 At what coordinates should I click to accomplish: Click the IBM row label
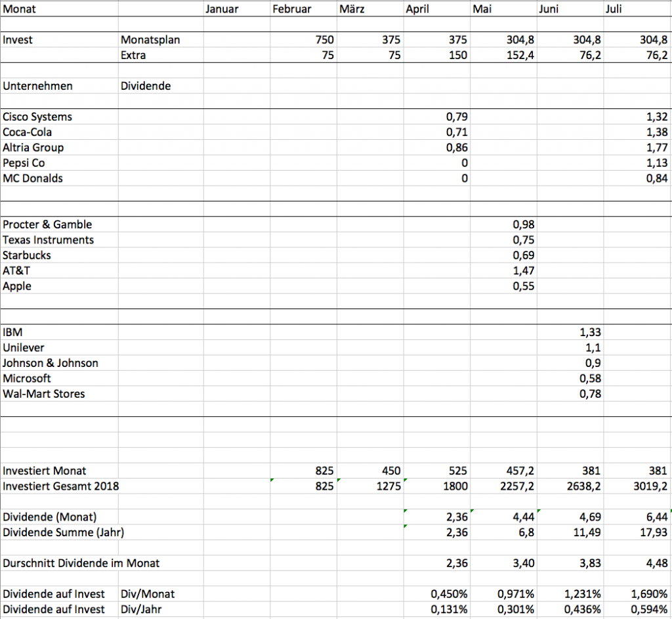click(x=12, y=333)
